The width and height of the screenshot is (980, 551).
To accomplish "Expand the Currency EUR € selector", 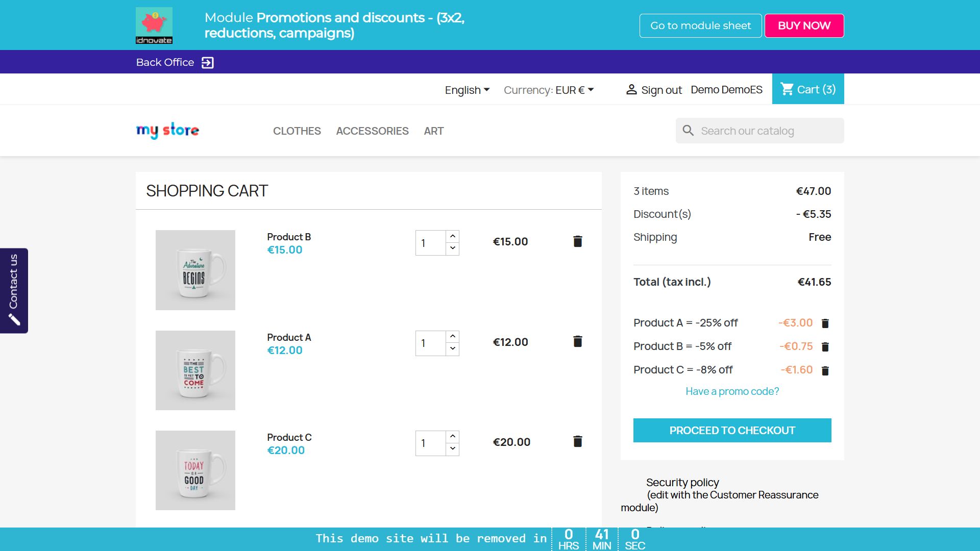I will coord(549,90).
